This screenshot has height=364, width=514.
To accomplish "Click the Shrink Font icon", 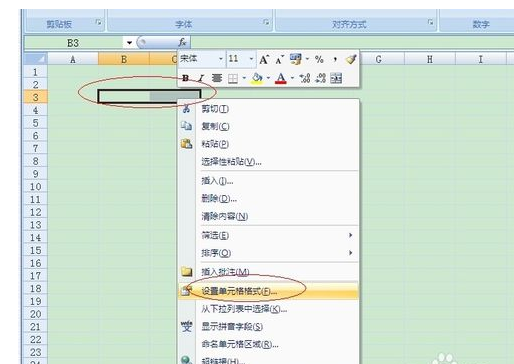I will click(279, 60).
